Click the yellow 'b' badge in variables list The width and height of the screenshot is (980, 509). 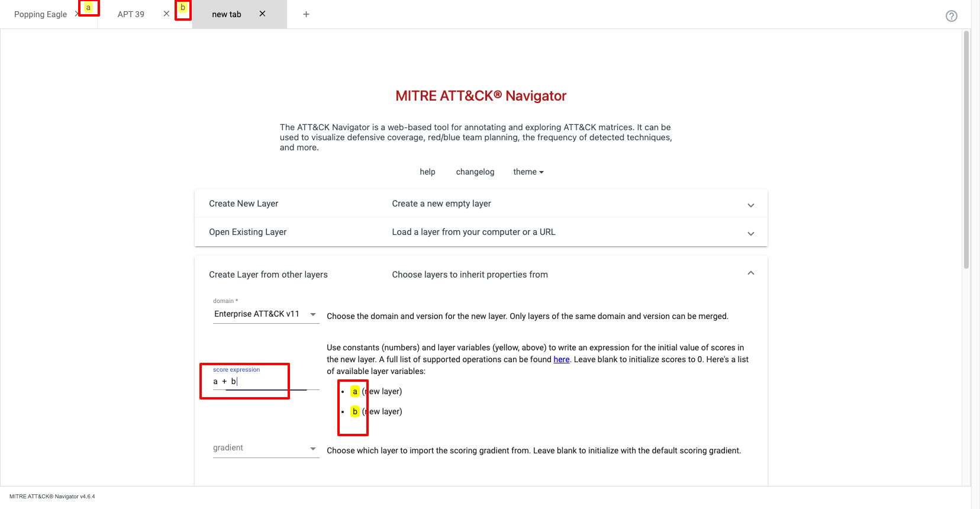point(354,411)
